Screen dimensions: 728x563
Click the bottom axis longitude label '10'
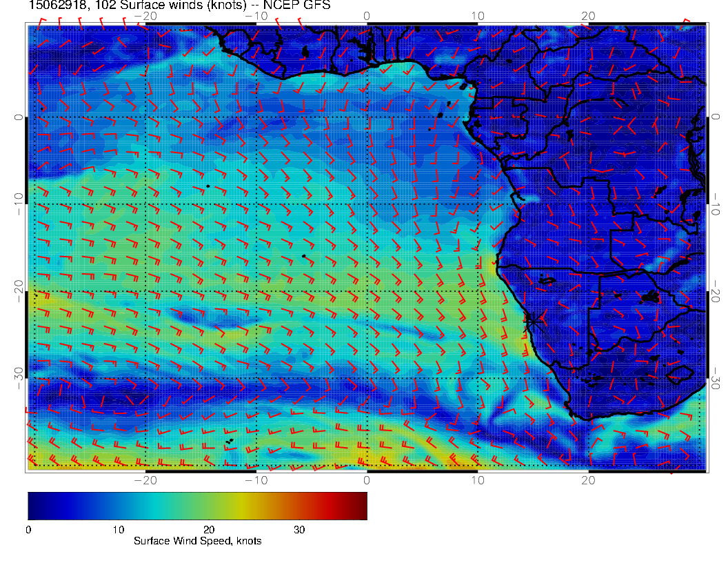point(477,479)
